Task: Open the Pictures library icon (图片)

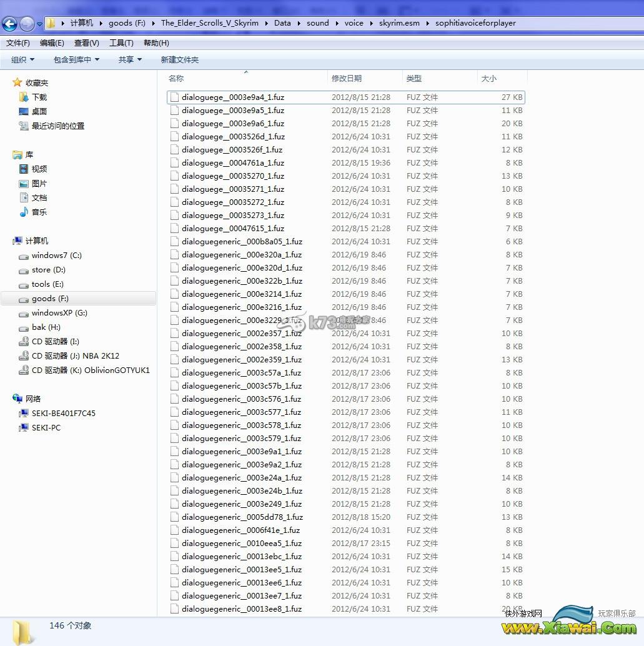Action: 24,183
